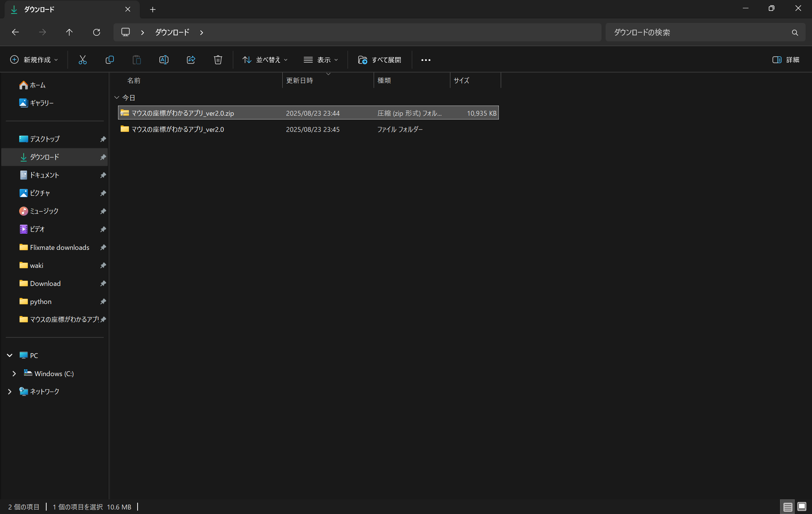This screenshot has width=812, height=514.
Task: Switch to large thumbnails view icon
Action: coord(802,507)
